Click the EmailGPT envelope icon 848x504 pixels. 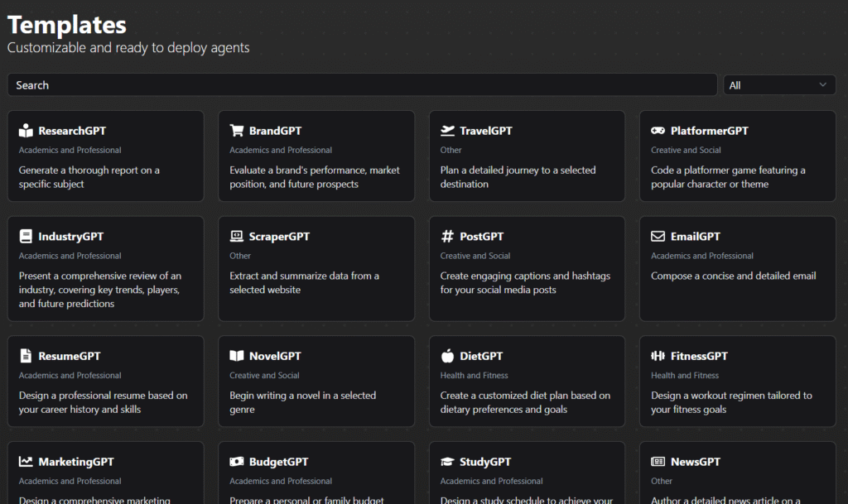click(658, 236)
